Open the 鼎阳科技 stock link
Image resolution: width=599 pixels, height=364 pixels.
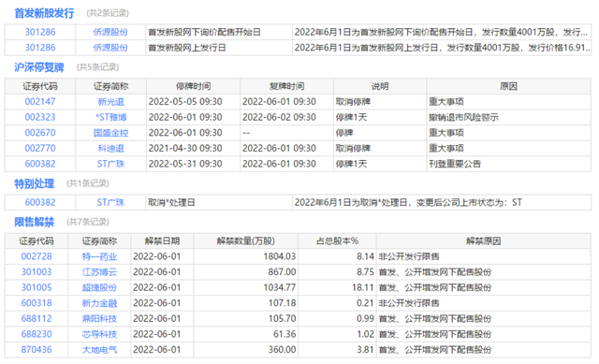click(x=99, y=318)
